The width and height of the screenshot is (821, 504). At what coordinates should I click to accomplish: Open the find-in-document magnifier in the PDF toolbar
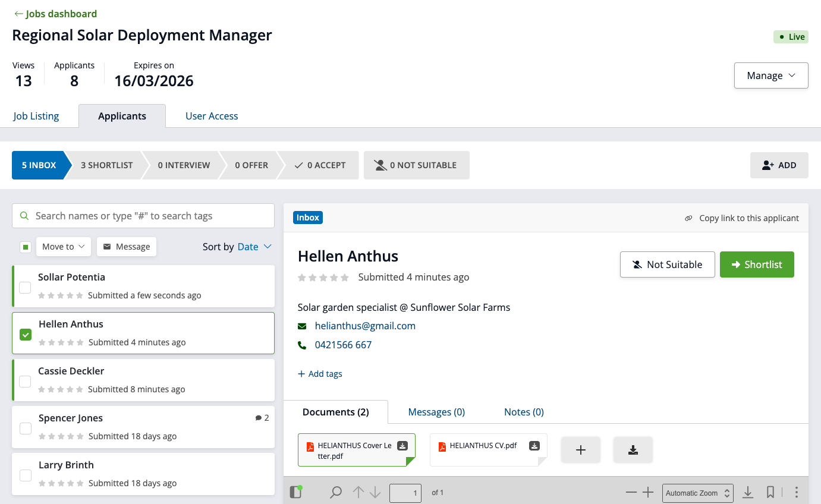click(336, 492)
